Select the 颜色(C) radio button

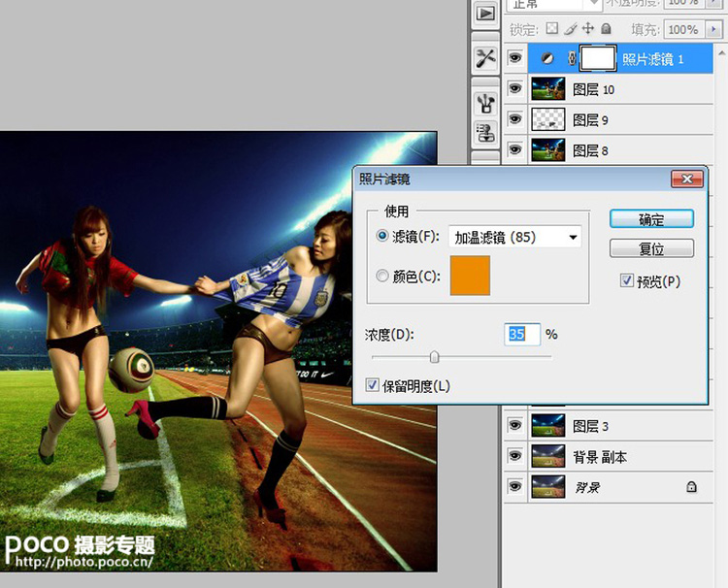382,276
